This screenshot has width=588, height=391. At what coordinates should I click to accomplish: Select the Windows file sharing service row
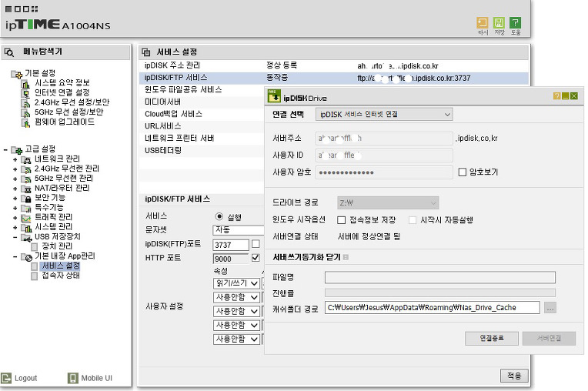click(202, 90)
